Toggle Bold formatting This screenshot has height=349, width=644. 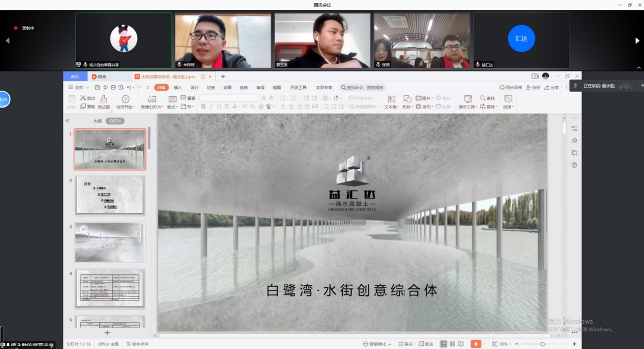(x=203, y=106)
